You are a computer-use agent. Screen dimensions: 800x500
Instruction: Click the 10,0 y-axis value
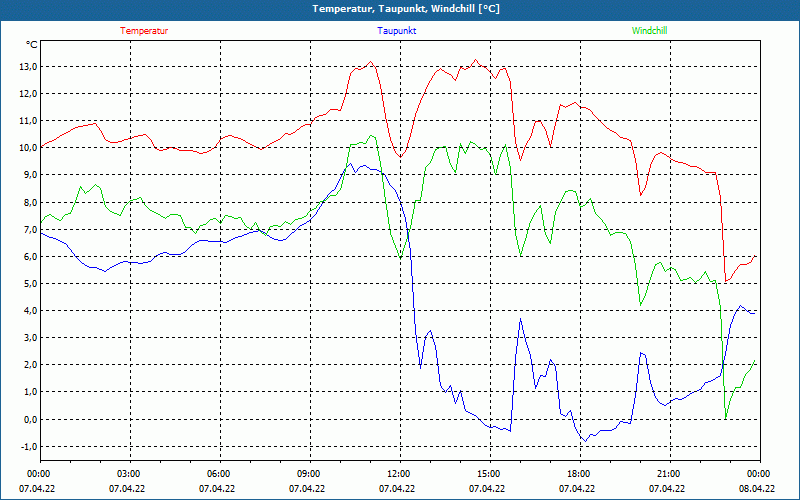28,148
